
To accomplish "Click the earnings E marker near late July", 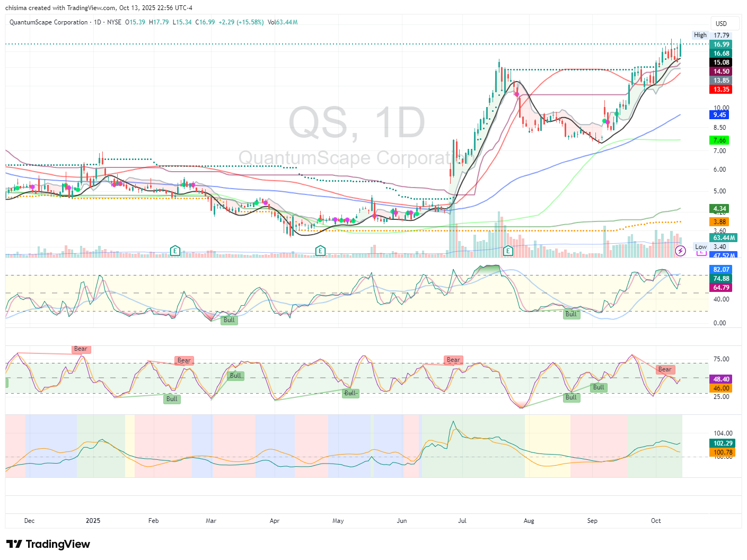I will (508, 251).
